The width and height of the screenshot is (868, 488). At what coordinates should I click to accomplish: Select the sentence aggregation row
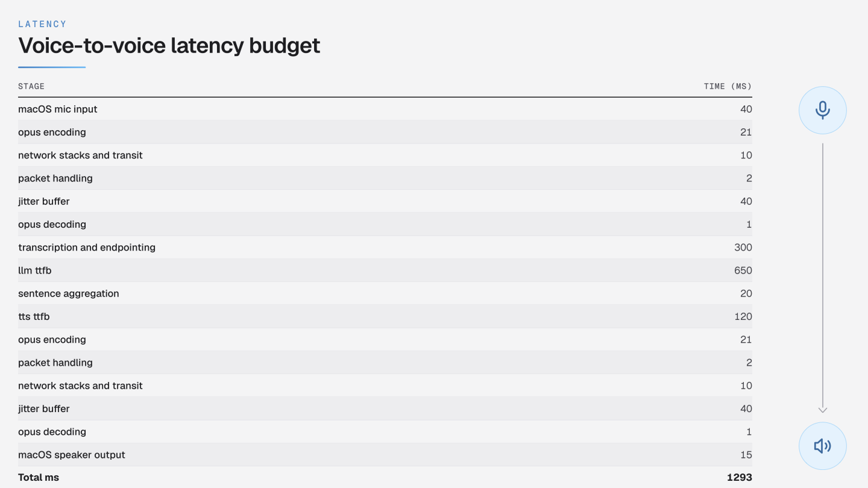click(385, 293)
